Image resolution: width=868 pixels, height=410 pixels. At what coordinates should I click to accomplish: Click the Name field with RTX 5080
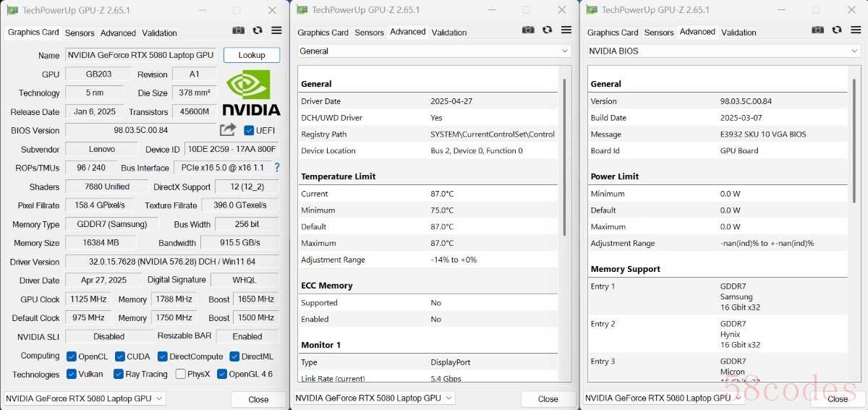tap(140, 55)
